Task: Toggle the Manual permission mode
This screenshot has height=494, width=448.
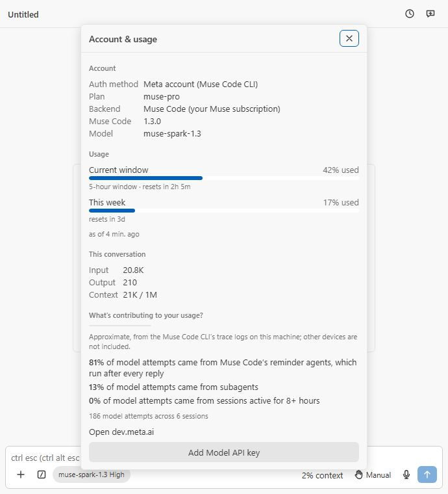Action: point(373,474)
